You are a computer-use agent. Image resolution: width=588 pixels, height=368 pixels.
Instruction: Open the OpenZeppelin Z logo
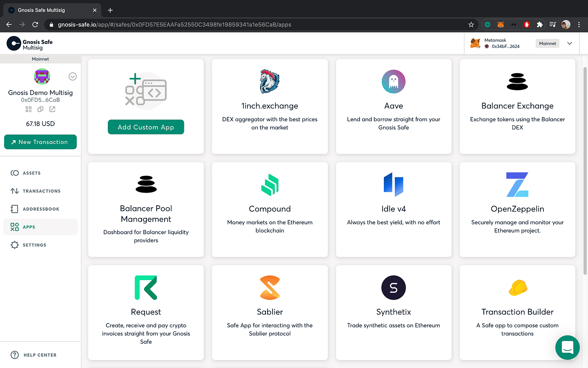[517, 185]
